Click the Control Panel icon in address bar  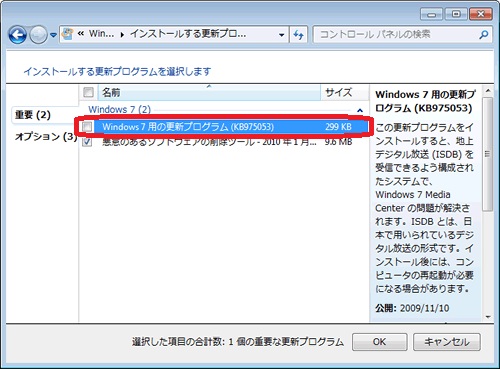68,34
